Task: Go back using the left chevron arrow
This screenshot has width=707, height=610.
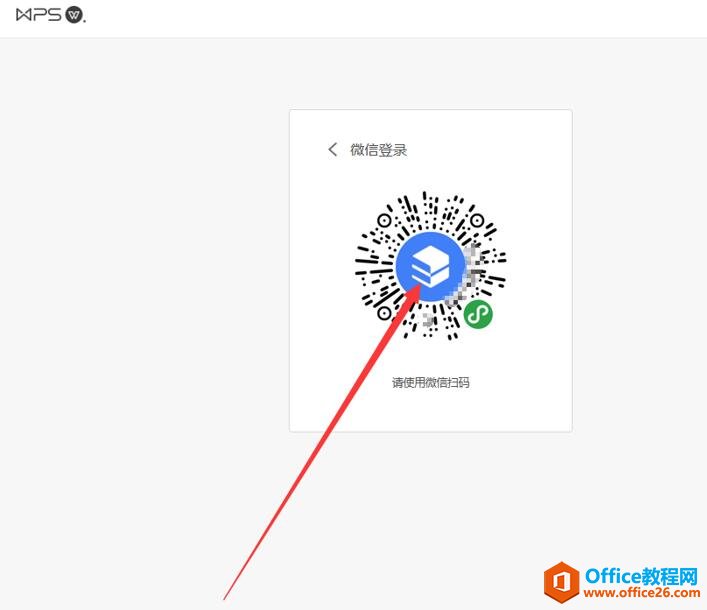Action: [x=332, y=149]
